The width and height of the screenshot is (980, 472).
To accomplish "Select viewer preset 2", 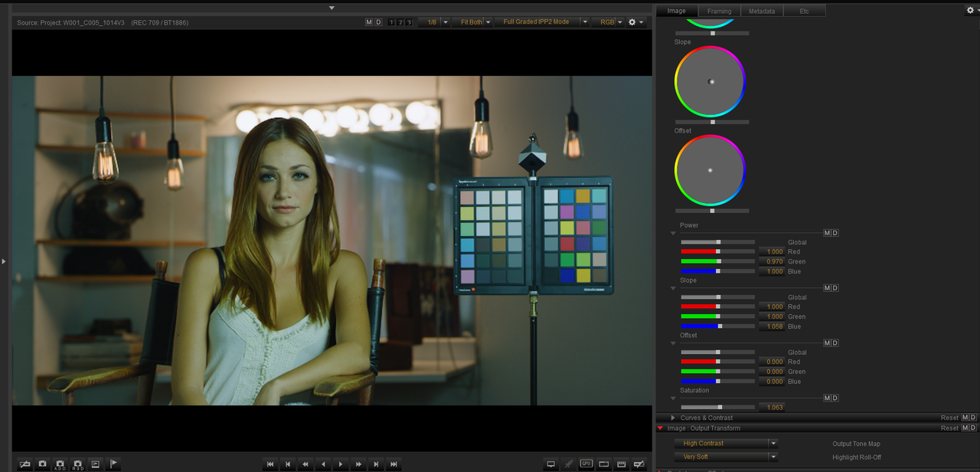I will (x=400, y=22).
